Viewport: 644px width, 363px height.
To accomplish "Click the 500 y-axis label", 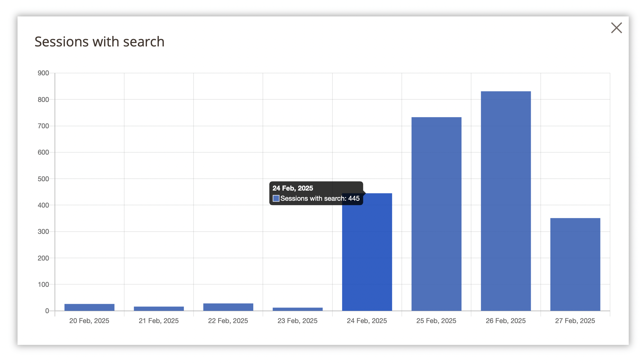I will pos(43,179).
